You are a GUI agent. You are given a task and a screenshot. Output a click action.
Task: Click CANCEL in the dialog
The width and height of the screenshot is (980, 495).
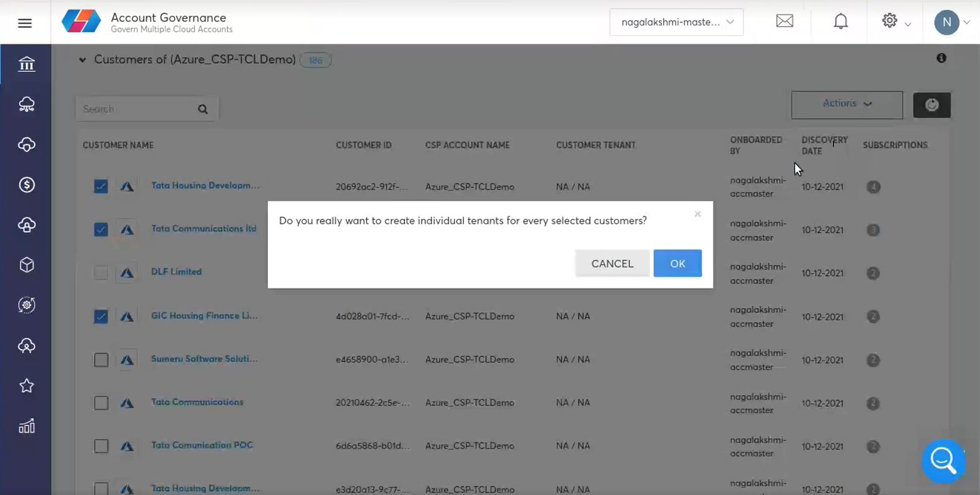pyautogui.click(x=612, y=263)
